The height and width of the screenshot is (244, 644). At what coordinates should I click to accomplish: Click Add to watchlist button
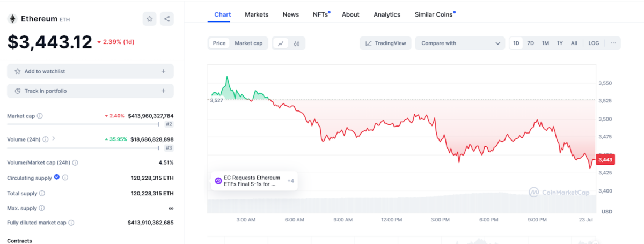pyautogui.click(x=90, y=71)
